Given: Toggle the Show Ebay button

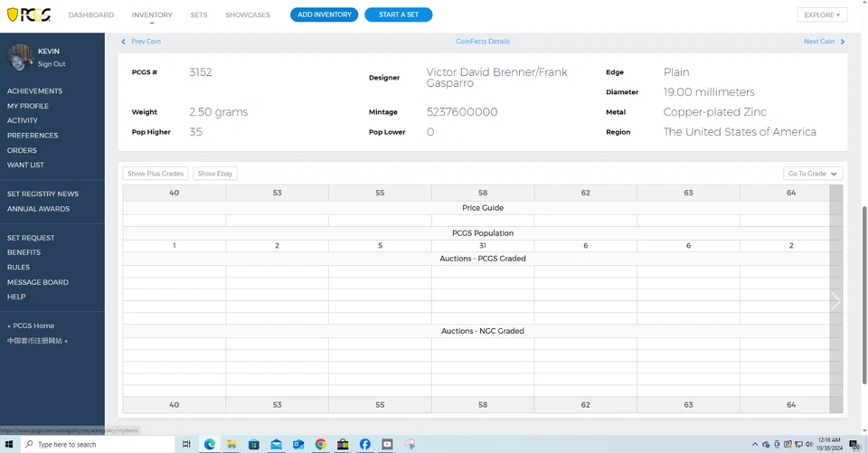Looking at the screenshot, I should [215, 174].
